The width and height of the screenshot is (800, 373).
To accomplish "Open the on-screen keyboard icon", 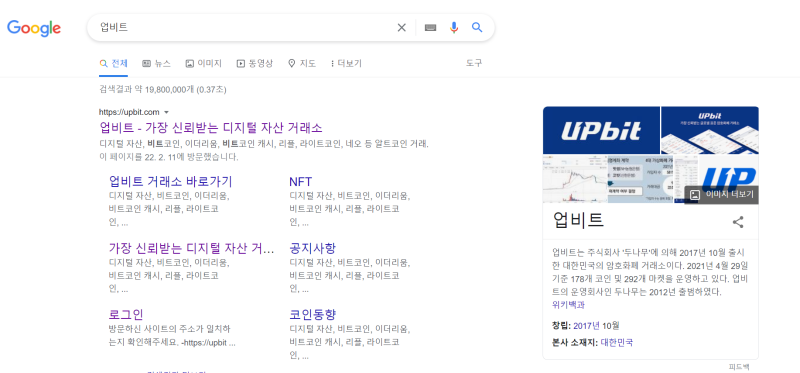I will (430, 28).
